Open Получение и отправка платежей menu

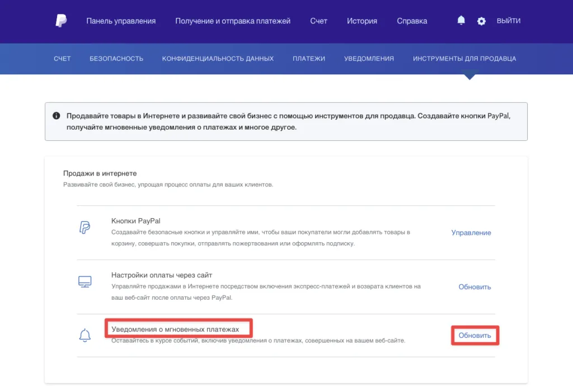tap(233, 21)
